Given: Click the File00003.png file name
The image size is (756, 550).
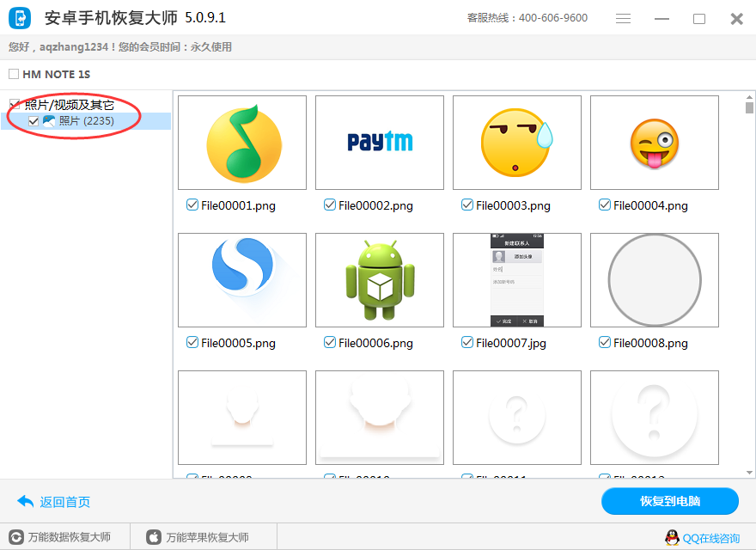Looking at the screenshot, I should click(x=513, y=205).
